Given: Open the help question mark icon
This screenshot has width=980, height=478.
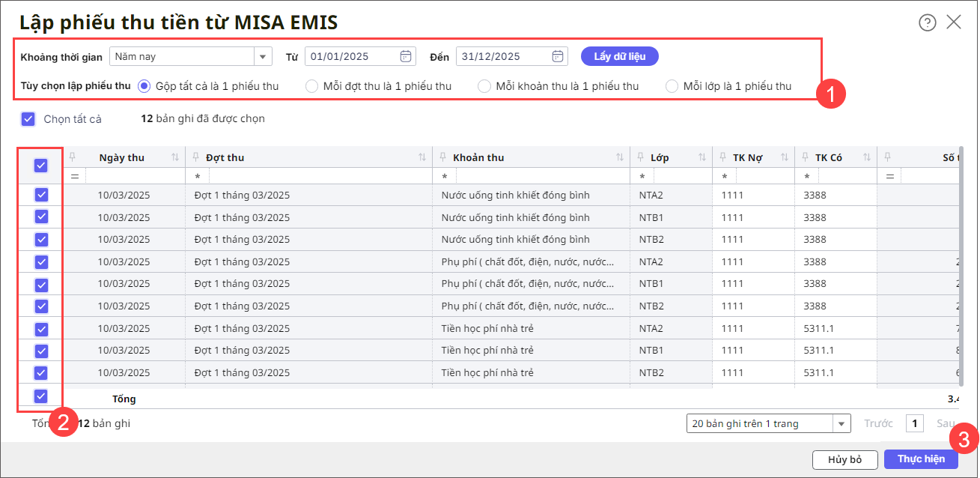Looking at the screenshot, I should 927,22.
